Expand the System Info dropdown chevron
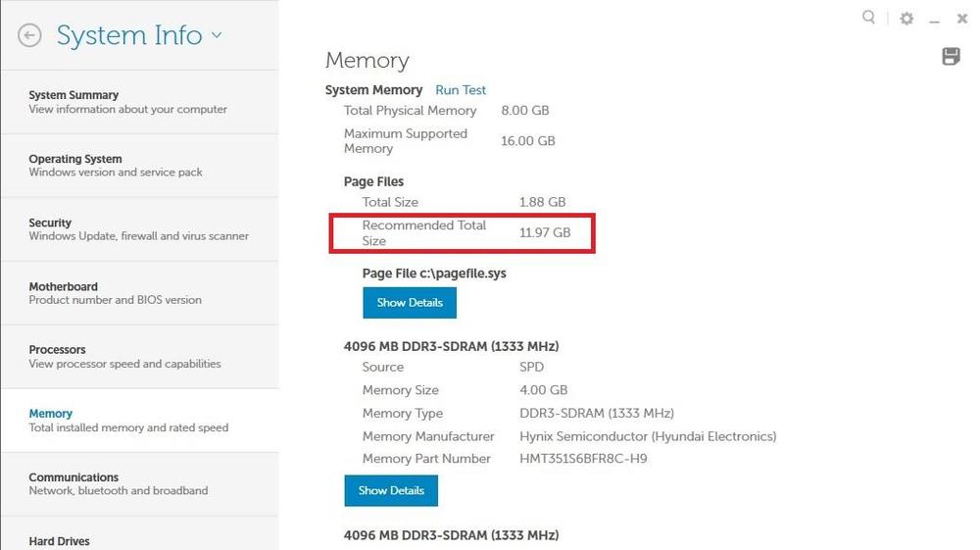 pos(217,36)
